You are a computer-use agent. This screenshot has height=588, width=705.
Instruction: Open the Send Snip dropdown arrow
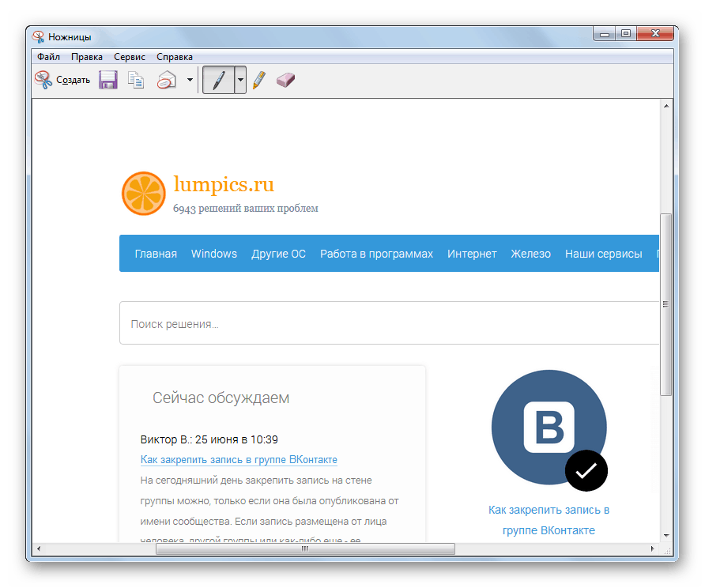coord(189,80)
